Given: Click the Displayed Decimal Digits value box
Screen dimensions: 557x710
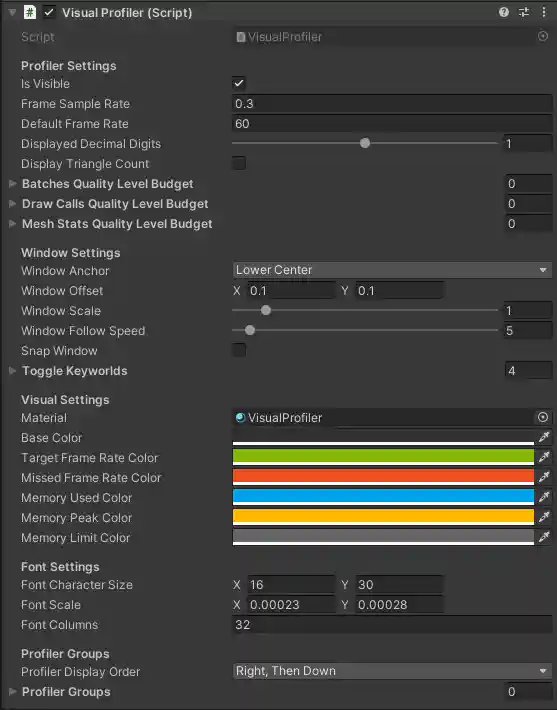Looking at the screenshot, I should [x=528, y=144].
